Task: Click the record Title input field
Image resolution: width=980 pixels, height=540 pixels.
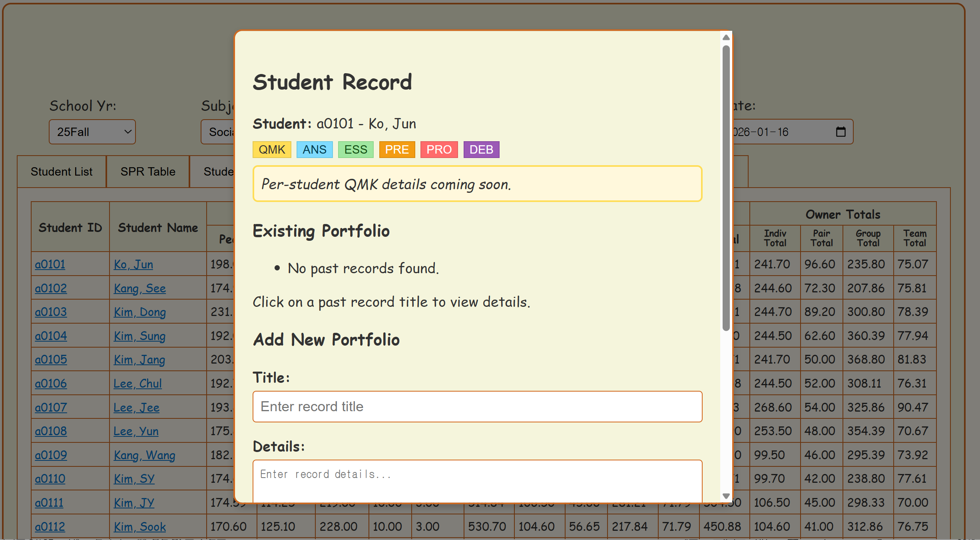Action: click(x=477, y=406)
